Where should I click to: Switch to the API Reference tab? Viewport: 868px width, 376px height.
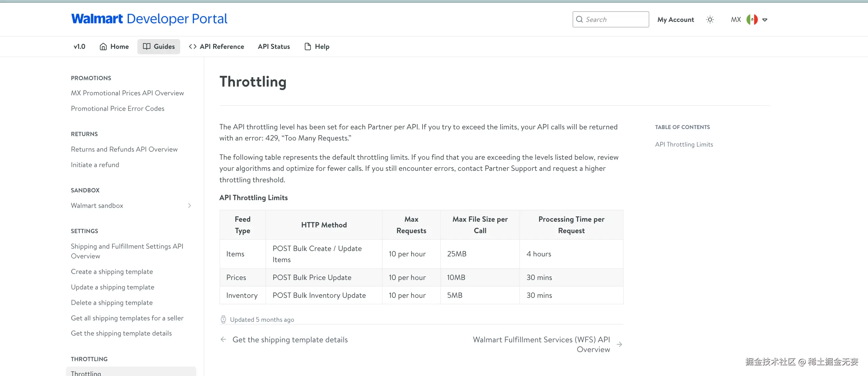222,46
